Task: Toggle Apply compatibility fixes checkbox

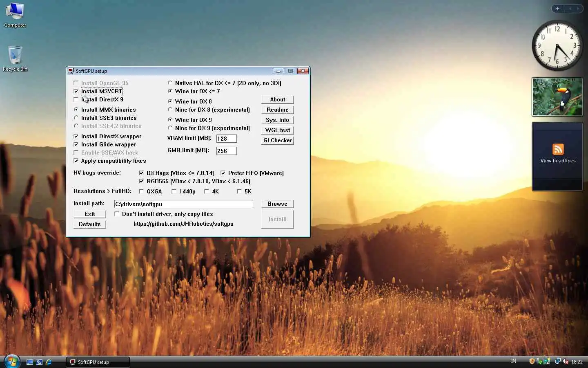Action: coord(76,161)
